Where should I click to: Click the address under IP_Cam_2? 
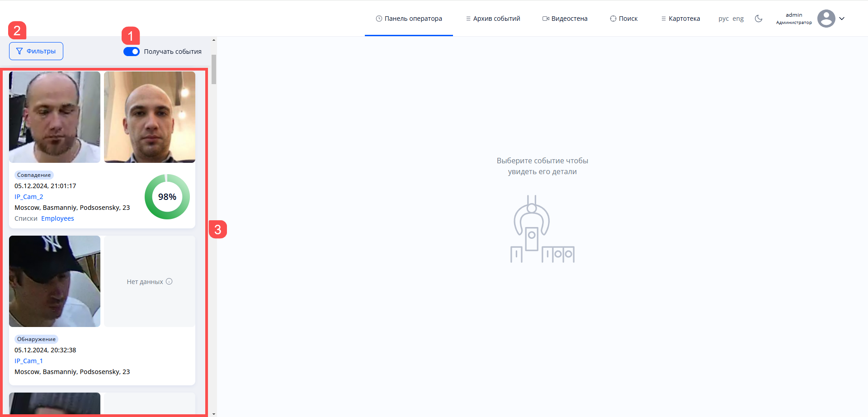click(72, 208)
